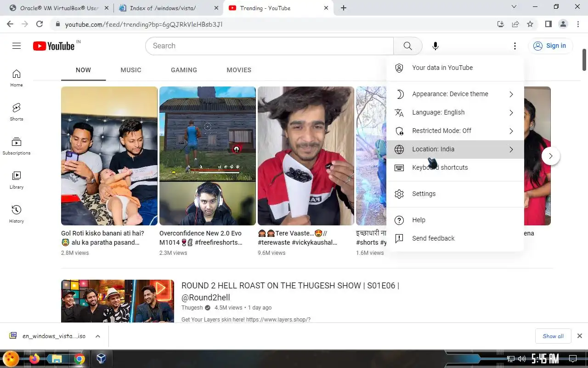The width and height of the screenshot is (588, 368).
Task: Open the tab search dropdown arrow
Action: point(514,7)
